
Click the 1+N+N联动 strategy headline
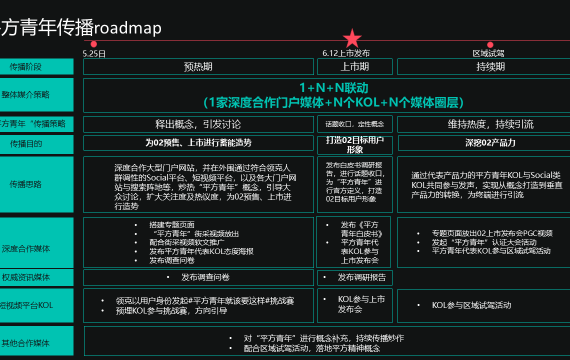tap(333, 88)
